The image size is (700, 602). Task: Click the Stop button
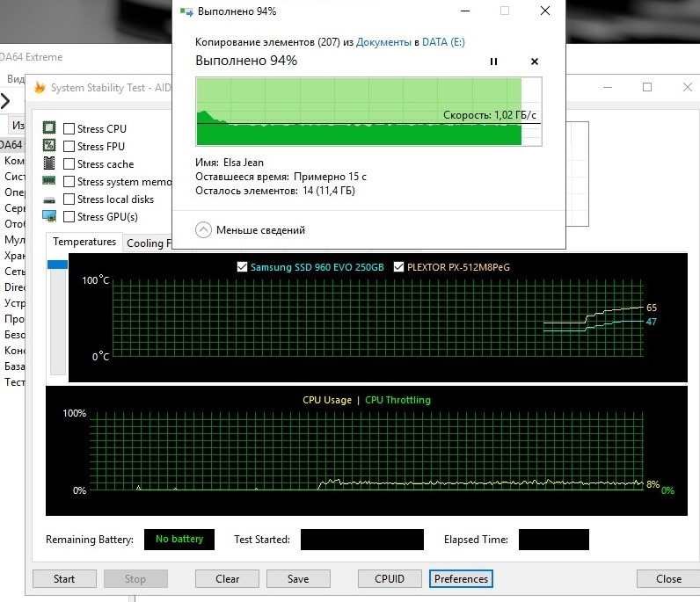[x=135, y=579]
